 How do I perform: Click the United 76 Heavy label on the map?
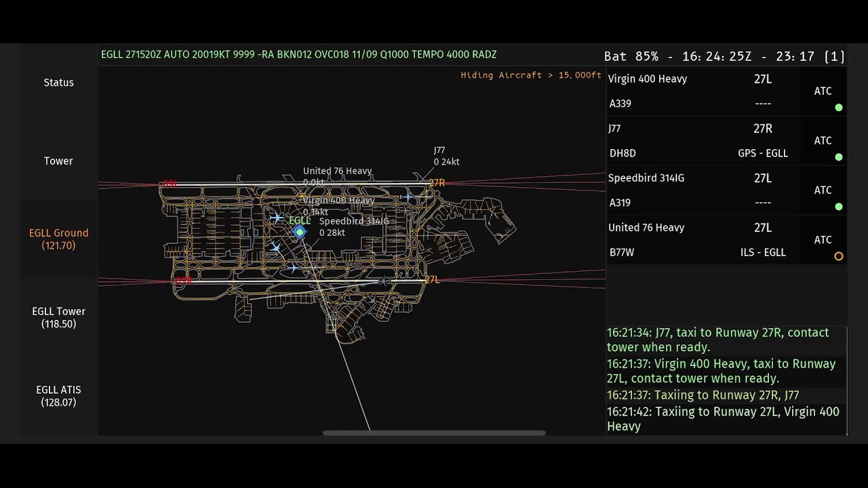[x=337, y=171]
